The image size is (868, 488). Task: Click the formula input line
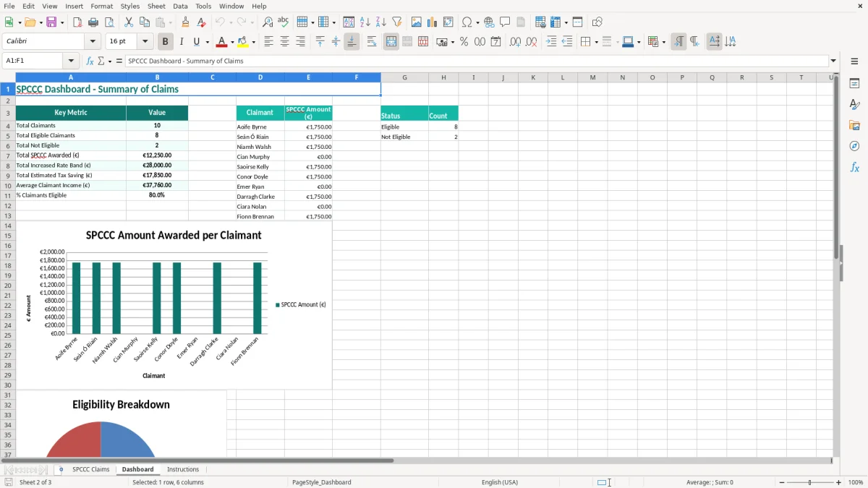(476, 61)
